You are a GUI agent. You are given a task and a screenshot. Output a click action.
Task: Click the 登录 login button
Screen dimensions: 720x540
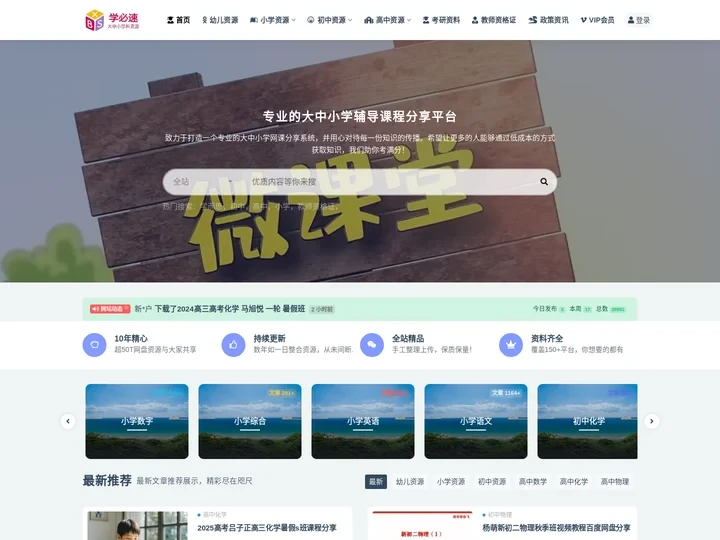(x=639, y=20)
